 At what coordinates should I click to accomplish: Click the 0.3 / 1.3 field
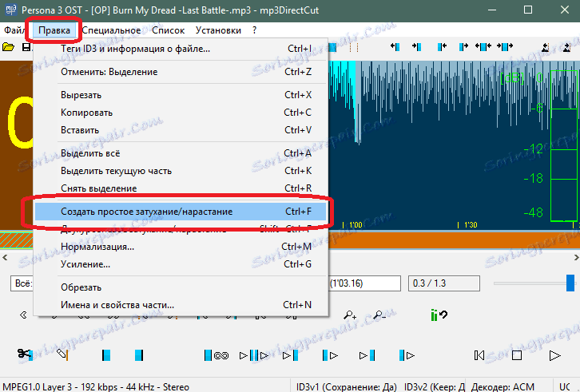(x=444, y=283)
